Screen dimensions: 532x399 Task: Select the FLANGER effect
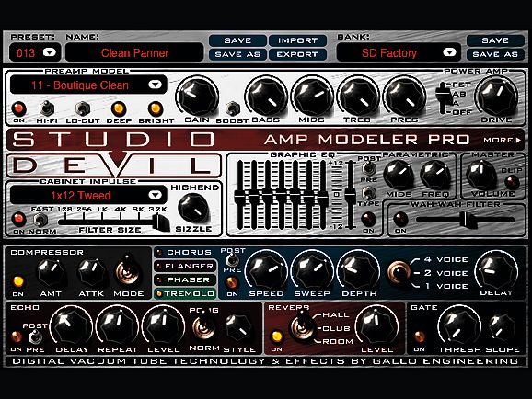(x=185, y=266)
